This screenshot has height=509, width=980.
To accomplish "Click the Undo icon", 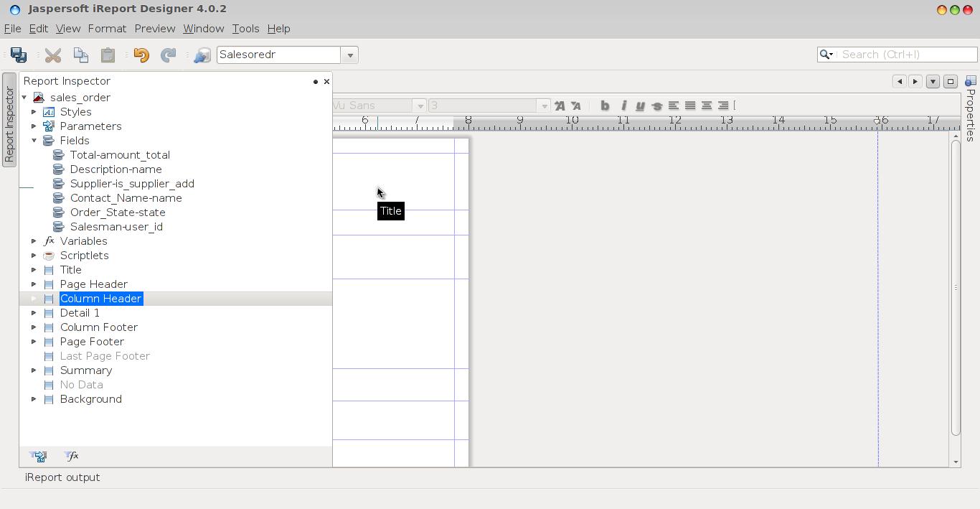I will (x=141, y=55).
